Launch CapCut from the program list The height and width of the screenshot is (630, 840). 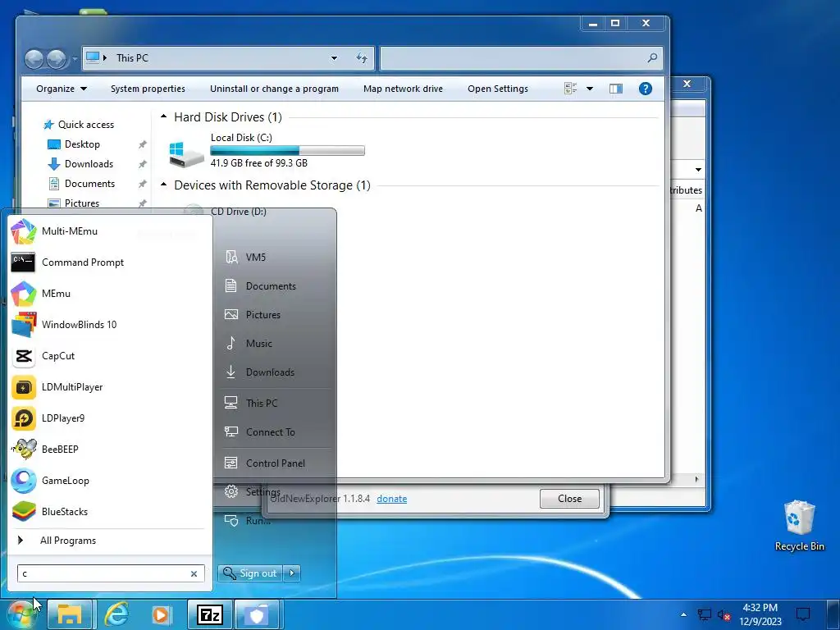tap(43, 356)
